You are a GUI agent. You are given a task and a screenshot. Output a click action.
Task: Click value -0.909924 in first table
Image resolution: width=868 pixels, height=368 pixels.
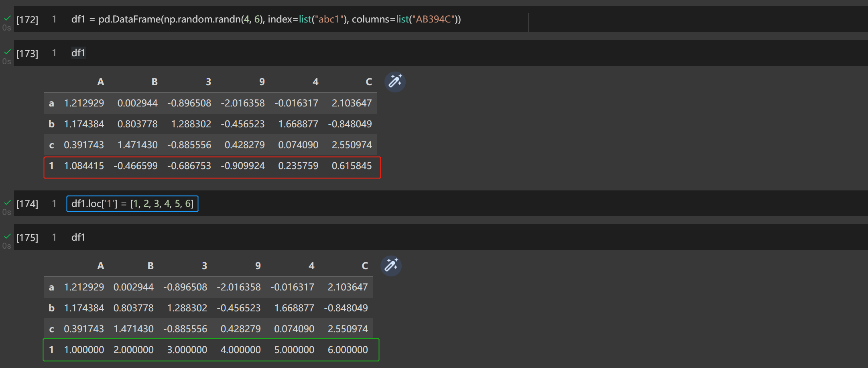[243, 166]
